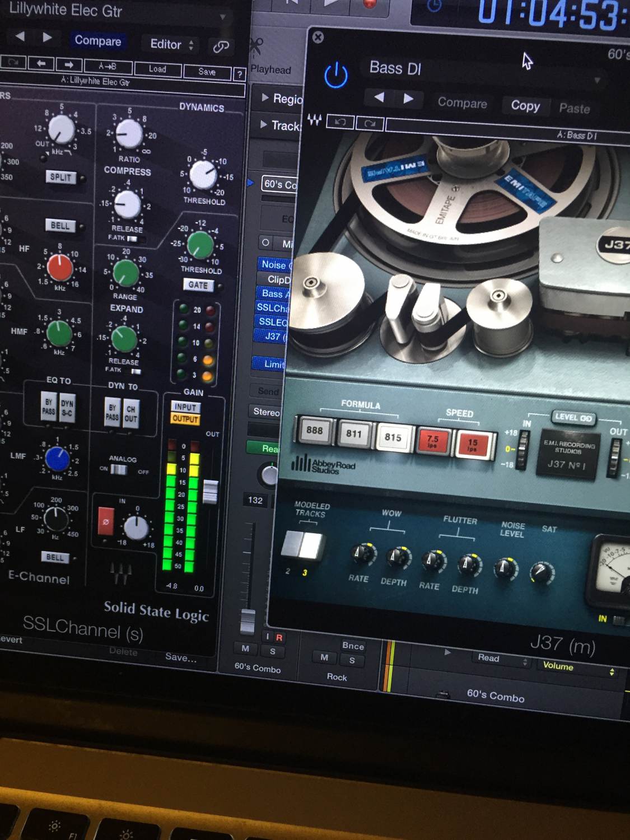This screenshot has width=630, height=840.
Task: Click Save in the SSLChannel Waves toolbar
Action: coord(207,72)
